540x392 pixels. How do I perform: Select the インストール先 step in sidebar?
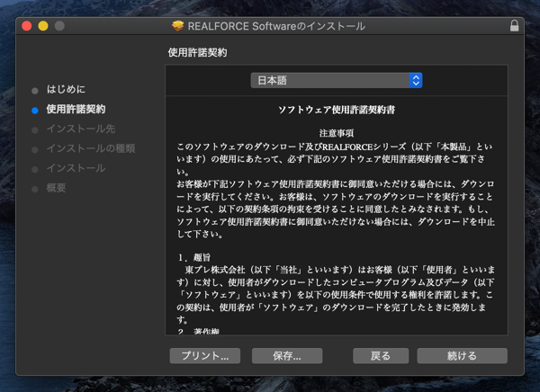pyautogui.click(x=81, y=129)
